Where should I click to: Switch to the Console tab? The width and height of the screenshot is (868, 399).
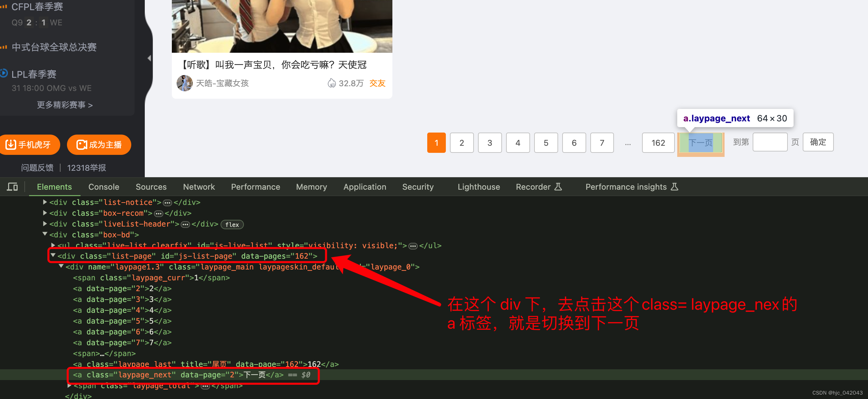point(104,187)
